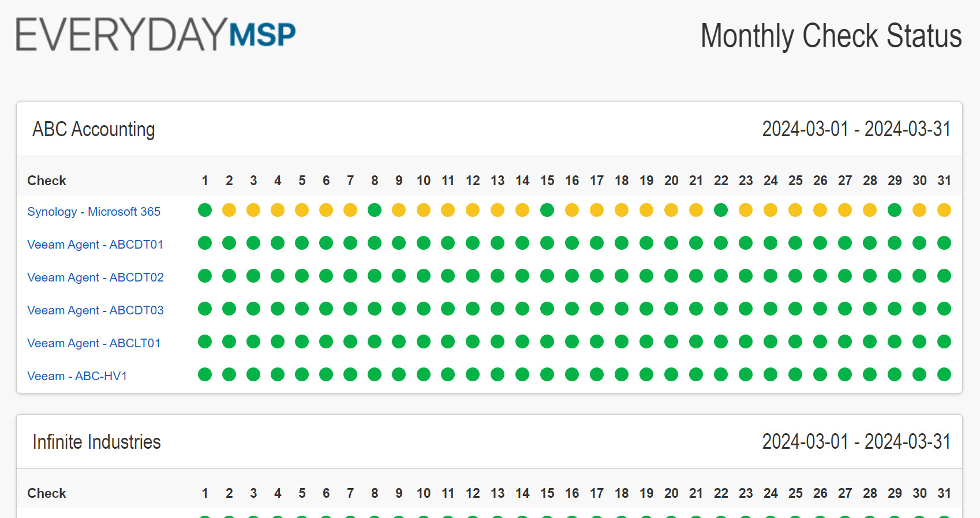Image resolution: width=980 pixels, height=518 pixels.
Task: Open Veeam Agent - ABCDT03 check link
Action: coord(95,310)
